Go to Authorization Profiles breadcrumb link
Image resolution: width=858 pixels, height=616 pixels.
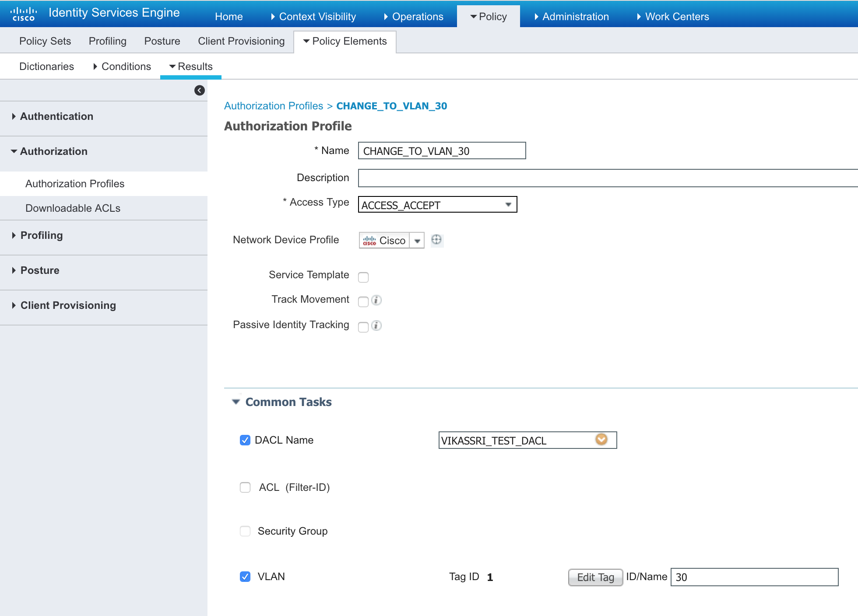[x=274, y=106]
